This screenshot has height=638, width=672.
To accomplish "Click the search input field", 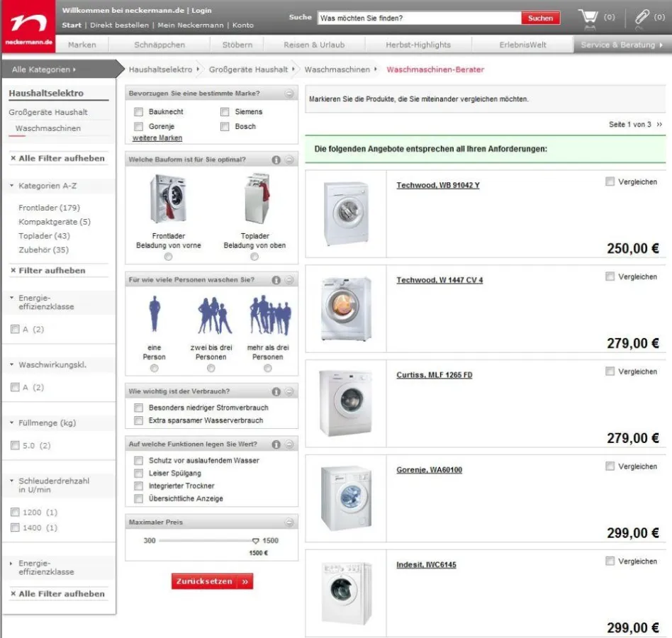I will tap(419, 18).
